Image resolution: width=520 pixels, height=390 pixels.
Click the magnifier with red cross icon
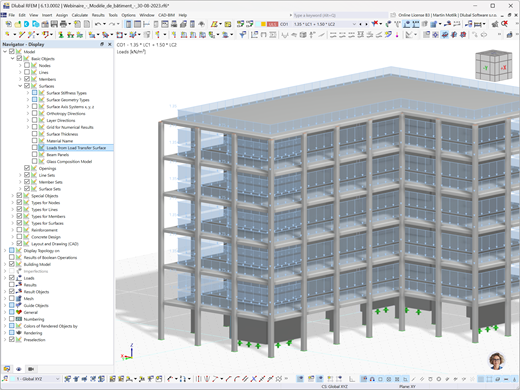pyautogui.click(x=504, y=24)
